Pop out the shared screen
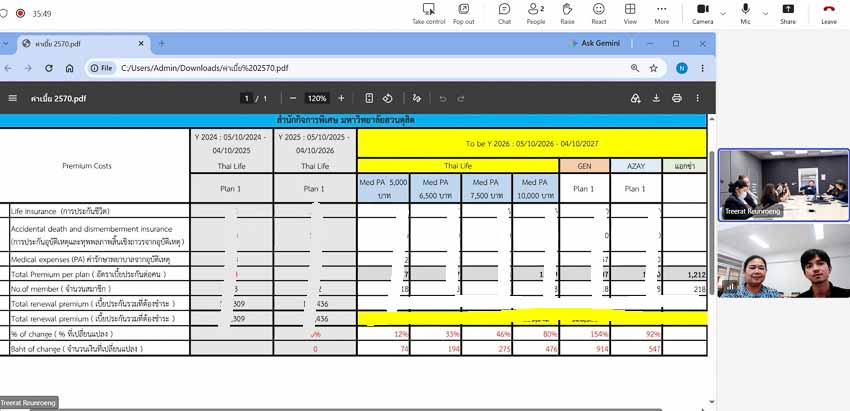The height and width of the screenshot is (411, 850). [463, 9]
